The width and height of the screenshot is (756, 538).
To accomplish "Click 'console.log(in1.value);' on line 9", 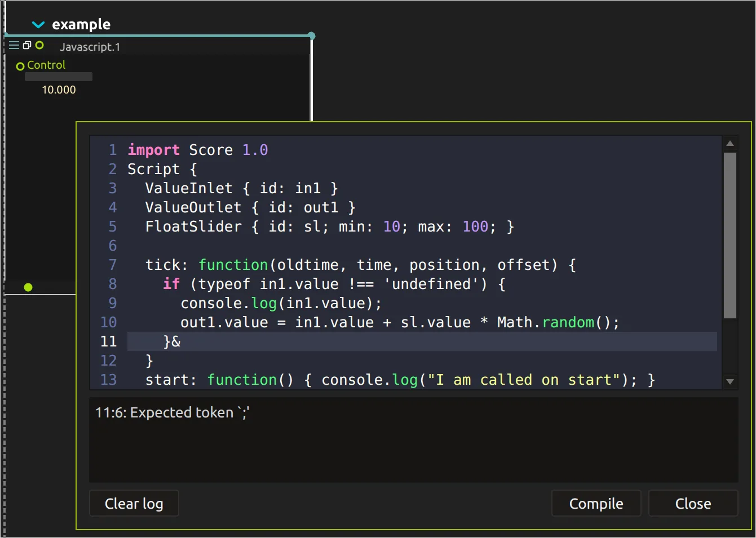I will coord(281,303).
